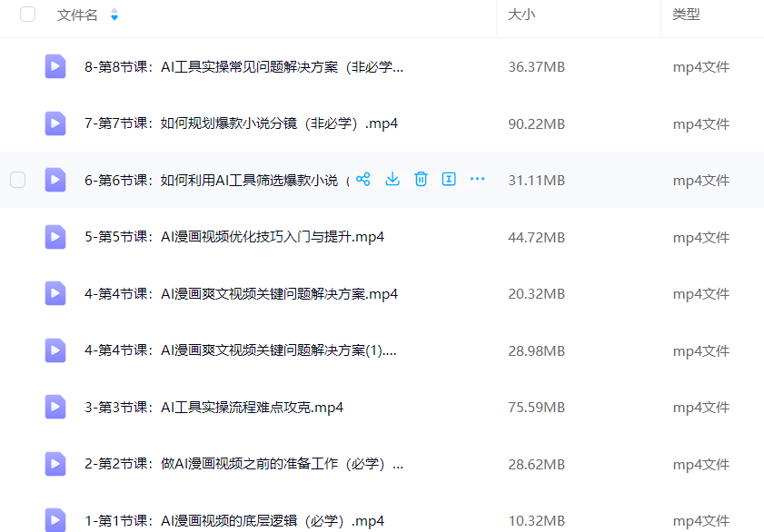Viewport: 764px width, 532px height.
Task: Open 4-第4节课:AI漫画爽文视频关键问题解决方案(1) file
Action: tap(241, 350)
